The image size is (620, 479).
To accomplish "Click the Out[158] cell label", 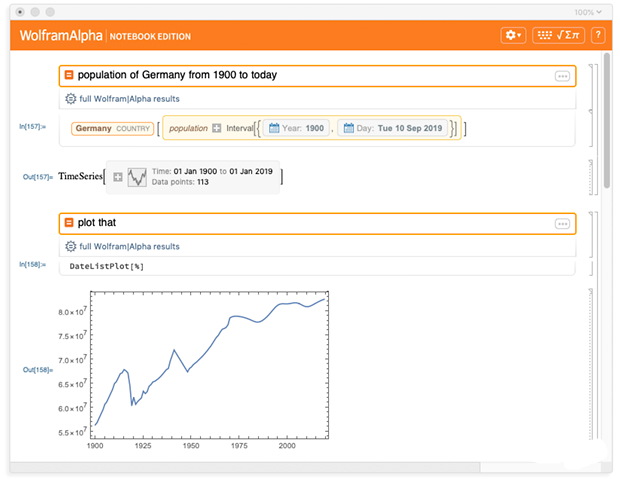I will pyautogui.click(x=38, y=370).
